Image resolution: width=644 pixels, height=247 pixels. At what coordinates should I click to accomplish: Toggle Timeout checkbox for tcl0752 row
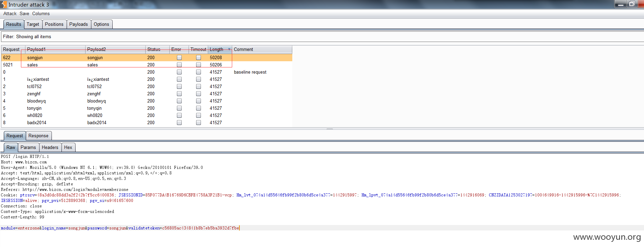199,86
